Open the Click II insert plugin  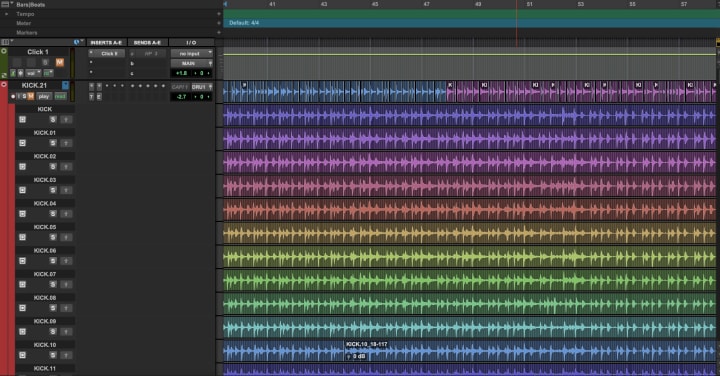109,53
